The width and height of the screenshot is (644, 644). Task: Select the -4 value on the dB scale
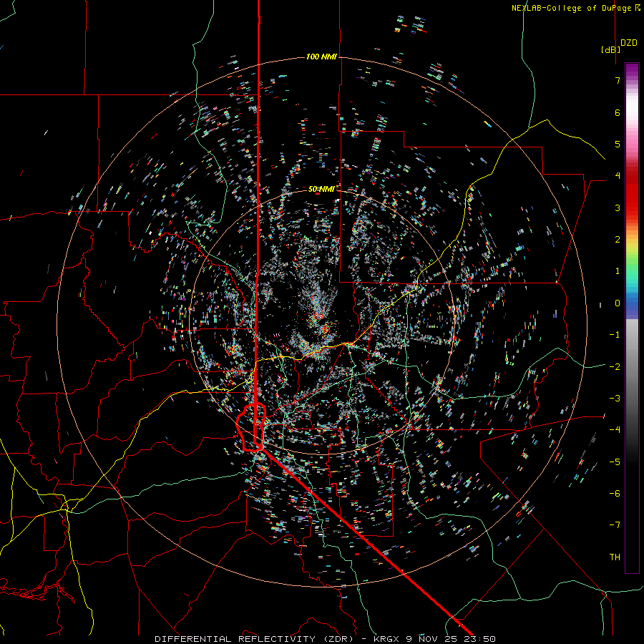(x=615, y=429)
